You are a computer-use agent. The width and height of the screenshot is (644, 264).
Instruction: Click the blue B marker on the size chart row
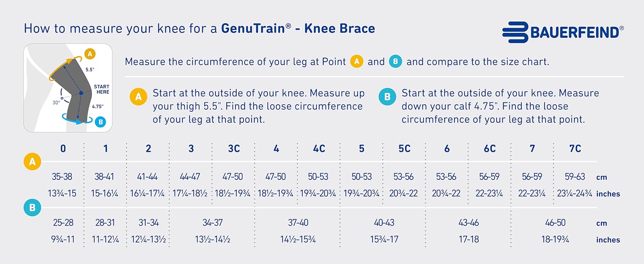pos(32,207)
